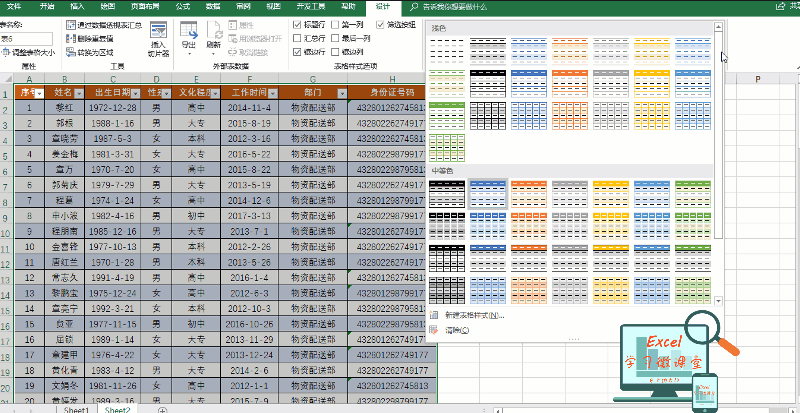800x413 pixels.
Task: Click the Export (导出) table icon
Action: (x=189, y=30)
